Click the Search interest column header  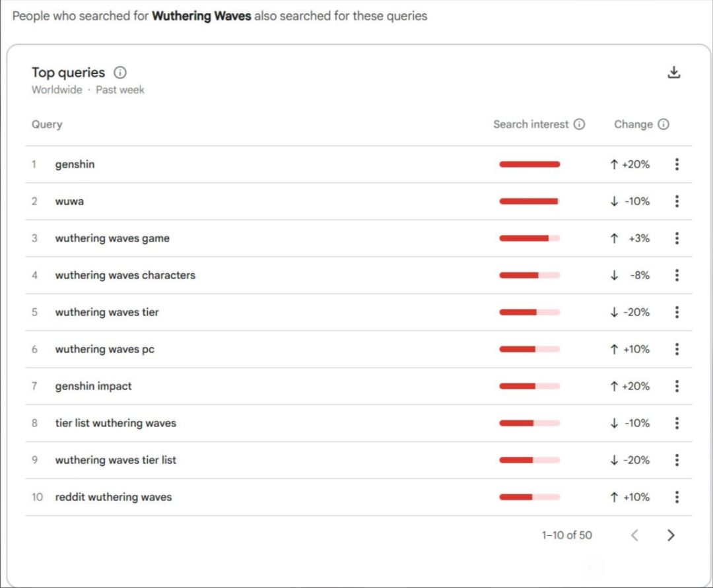(531, 124)
